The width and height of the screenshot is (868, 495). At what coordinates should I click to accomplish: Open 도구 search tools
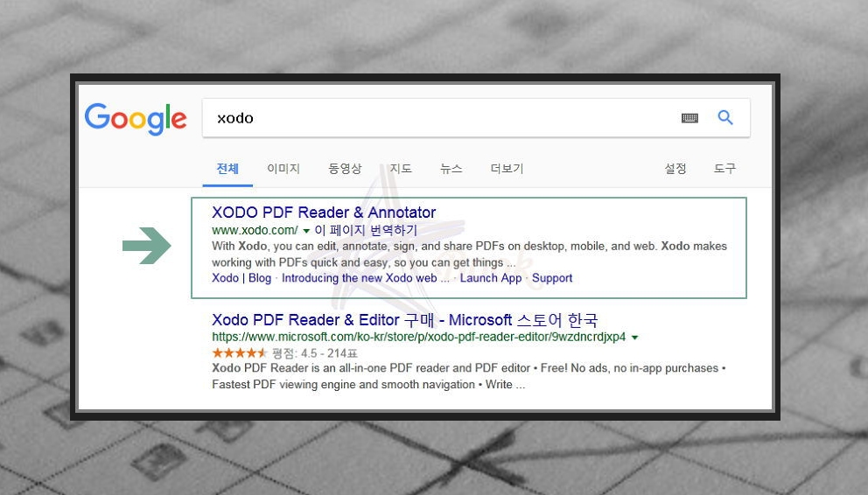pos(724,169)
